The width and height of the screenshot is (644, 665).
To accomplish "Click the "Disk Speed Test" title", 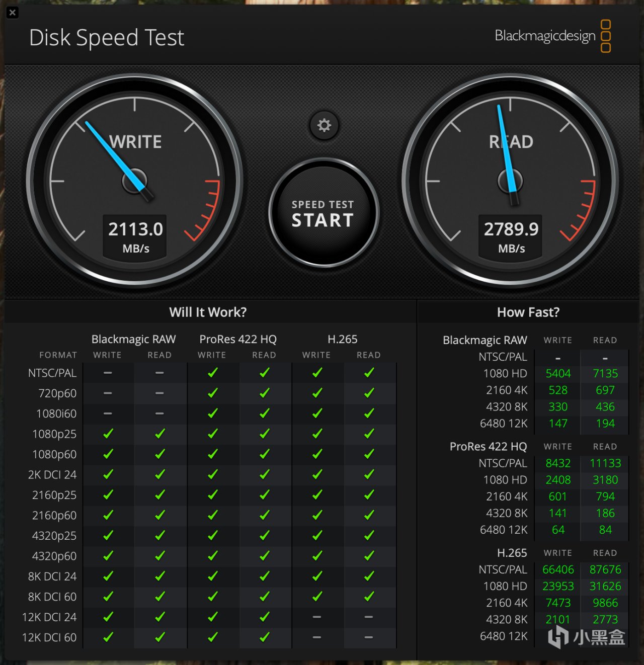I will point(107,38).
